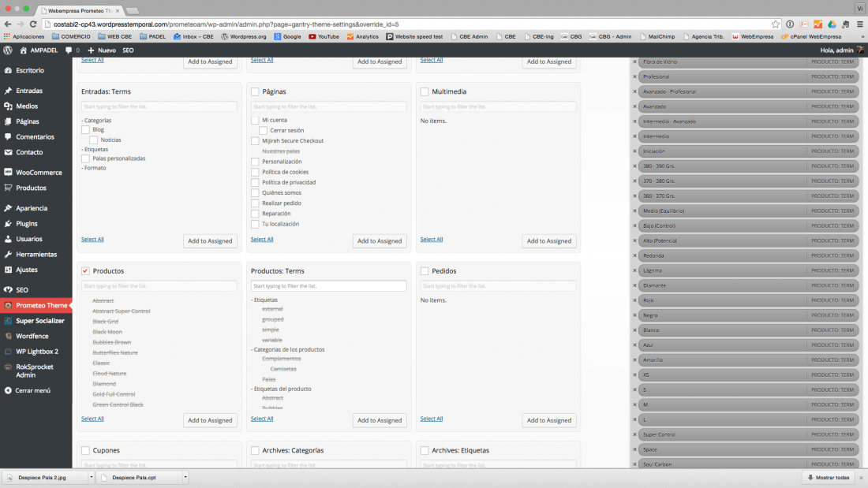Open Productos in sidebar

click(x=31, y=188)
